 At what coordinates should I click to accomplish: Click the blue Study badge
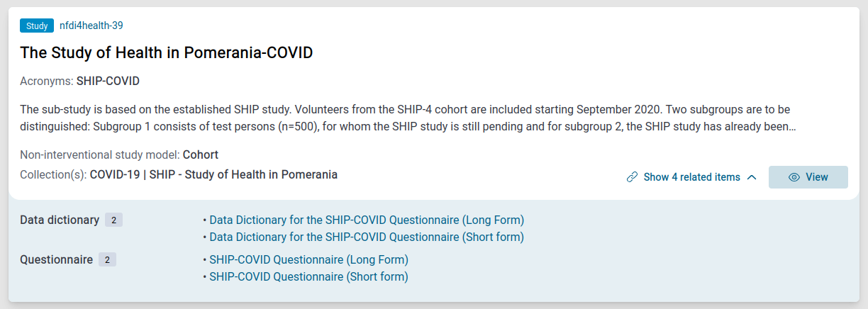(37, 26)
